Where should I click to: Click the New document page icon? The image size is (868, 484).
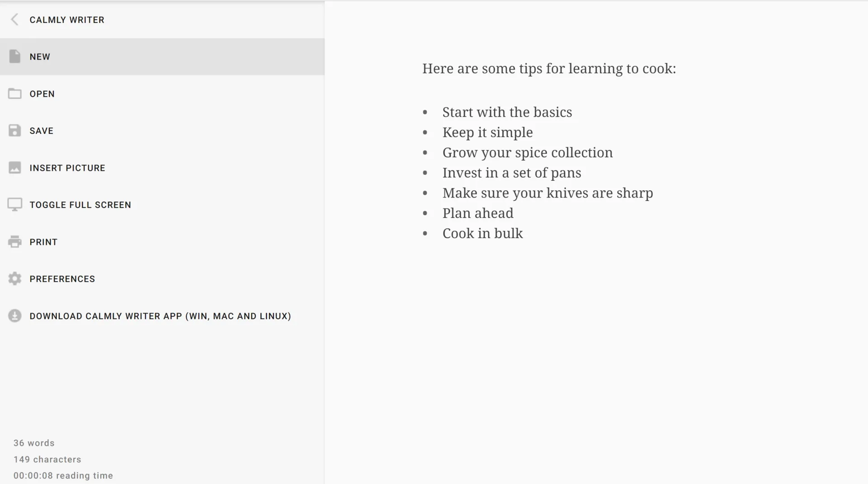click(14, 56)
